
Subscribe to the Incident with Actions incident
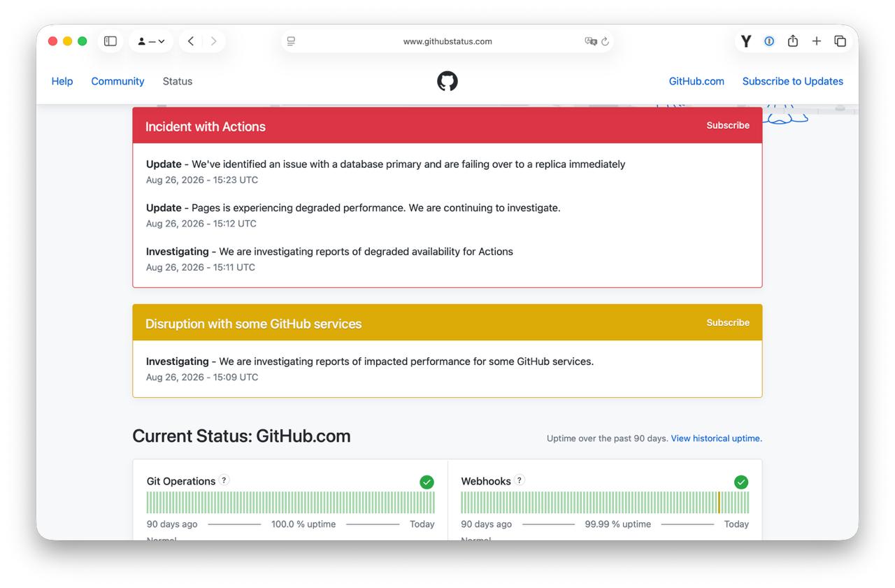pyautogui.click(x=728, y=126)
